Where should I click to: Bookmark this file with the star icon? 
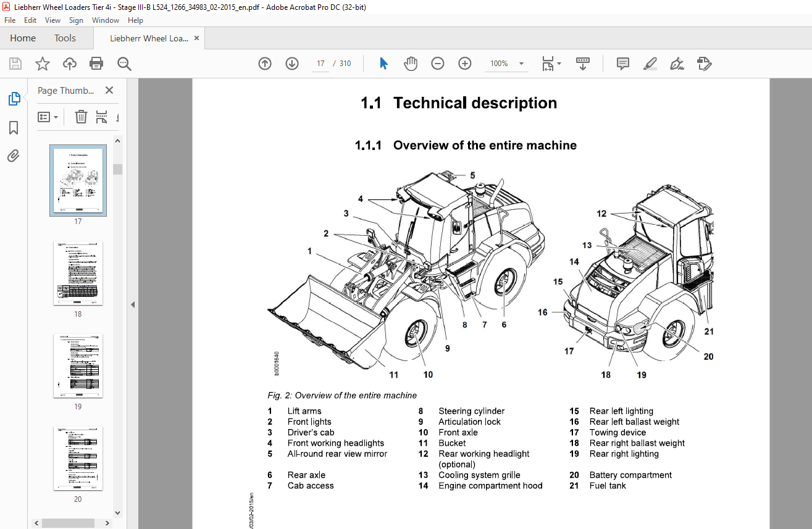click(x=42, y=64)
